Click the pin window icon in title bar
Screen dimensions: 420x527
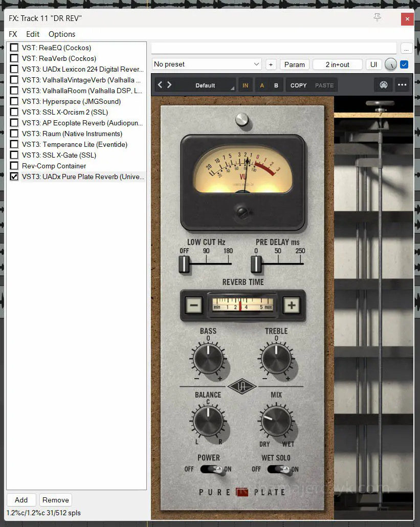377,18
